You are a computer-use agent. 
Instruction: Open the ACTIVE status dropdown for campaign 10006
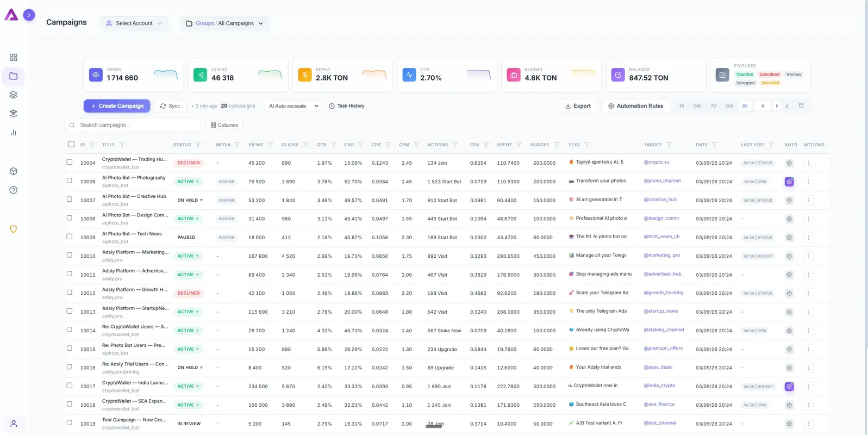188,182
